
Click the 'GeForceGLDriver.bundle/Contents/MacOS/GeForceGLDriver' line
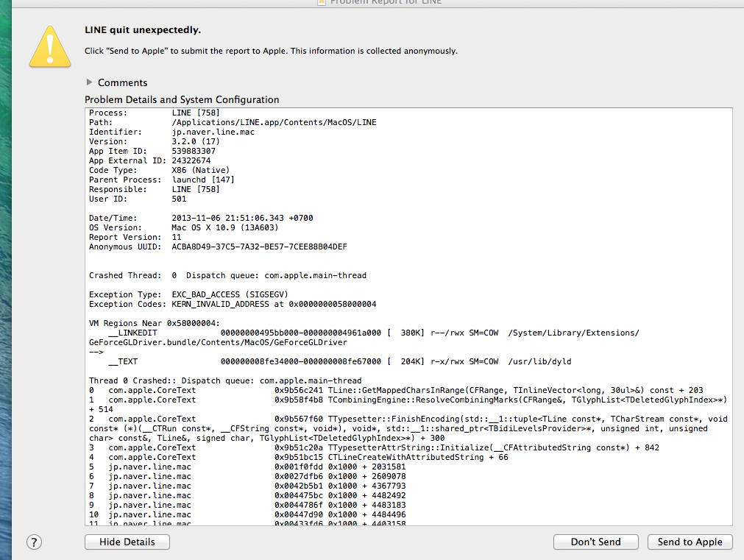pos(218,342)
